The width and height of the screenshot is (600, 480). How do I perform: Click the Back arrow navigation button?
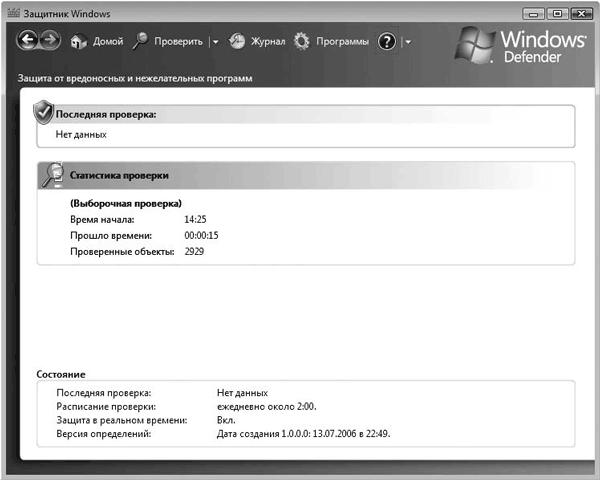pyautogui.click(x=28, y=41)
